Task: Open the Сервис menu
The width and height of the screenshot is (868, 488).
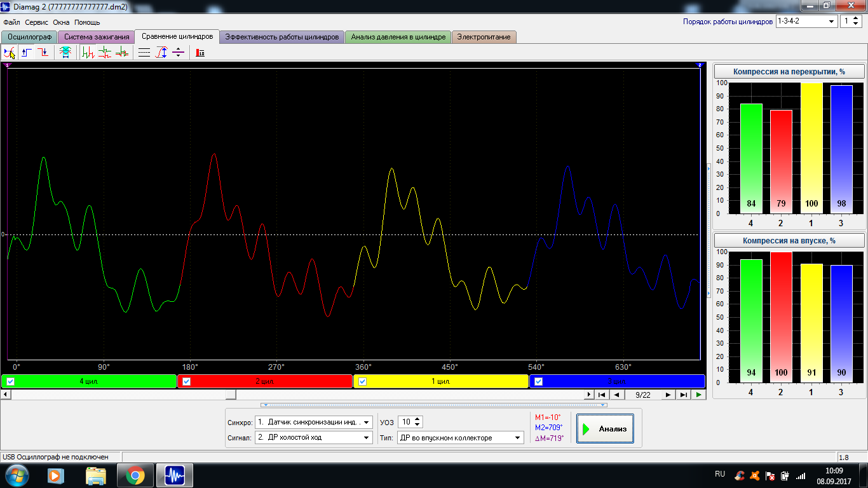Action: [37, 22]
